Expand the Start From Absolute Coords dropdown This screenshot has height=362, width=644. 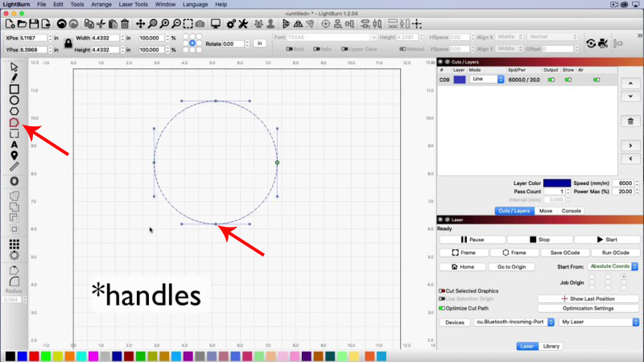pyautogui.click(x=613, y=265)
